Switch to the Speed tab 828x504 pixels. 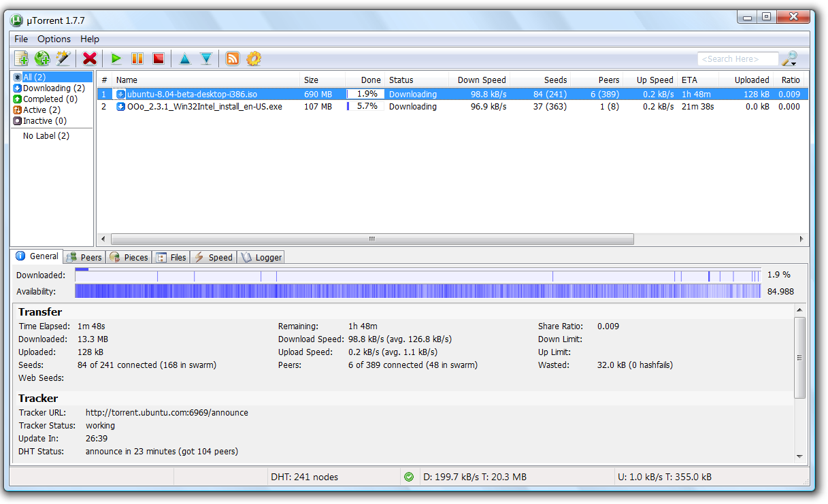(214, 257)
